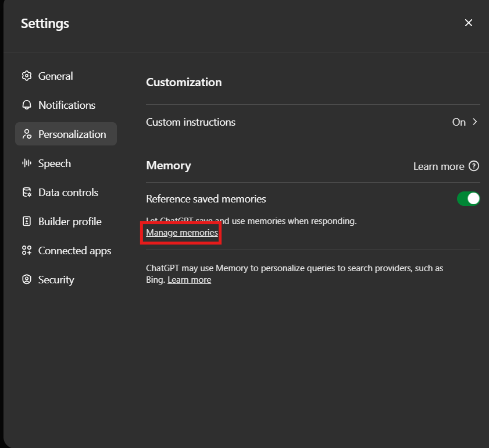The width and height of the screenshot is (489, 448).
Task: Switch to the Speech settings tab
Action: pos(54,163)
